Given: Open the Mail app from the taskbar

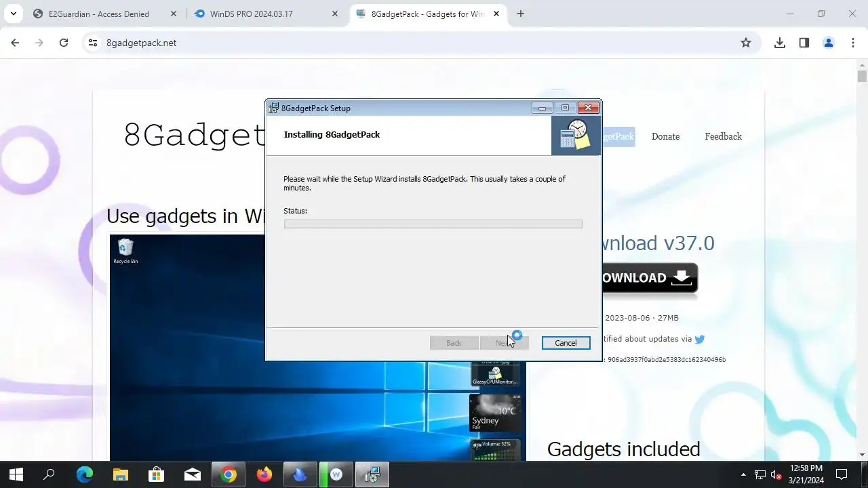Looking at the screenshot, I should click(x=192, y=474).
